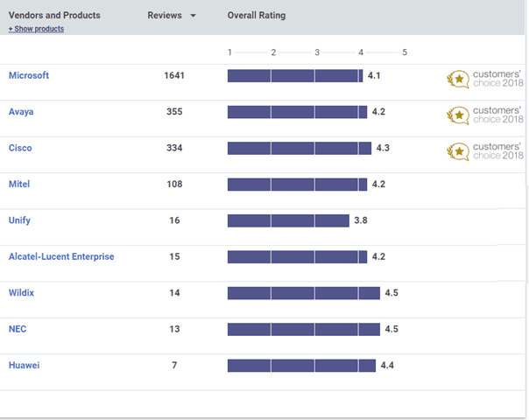This screenshot has width=529, height=420.
Task: Click the Unify vendor name
Action: point(19,220)
